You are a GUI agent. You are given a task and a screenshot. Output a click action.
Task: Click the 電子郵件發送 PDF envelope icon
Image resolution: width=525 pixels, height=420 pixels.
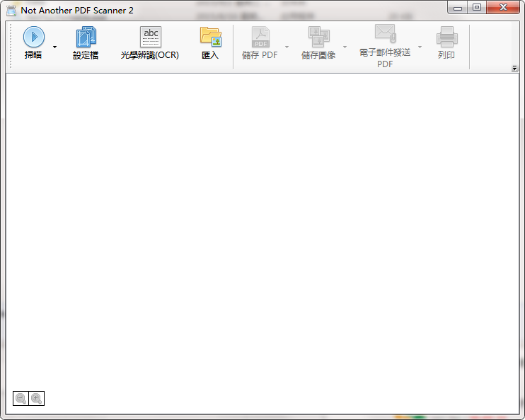[x=386, y=33]
